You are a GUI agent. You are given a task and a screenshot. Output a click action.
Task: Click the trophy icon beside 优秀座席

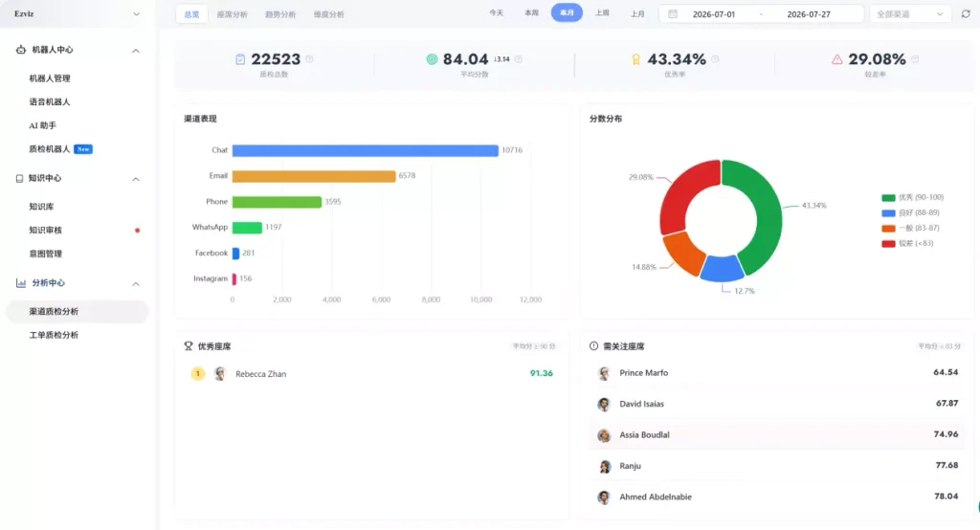[189, 345]
